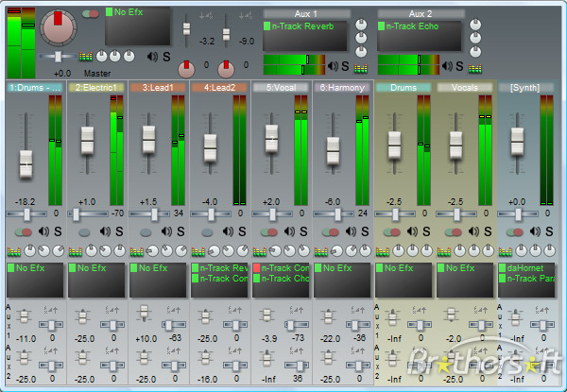
Task: Click the 34 pan value on 3:Lead1
Action: pyautogui.click(x=179, y=213)
